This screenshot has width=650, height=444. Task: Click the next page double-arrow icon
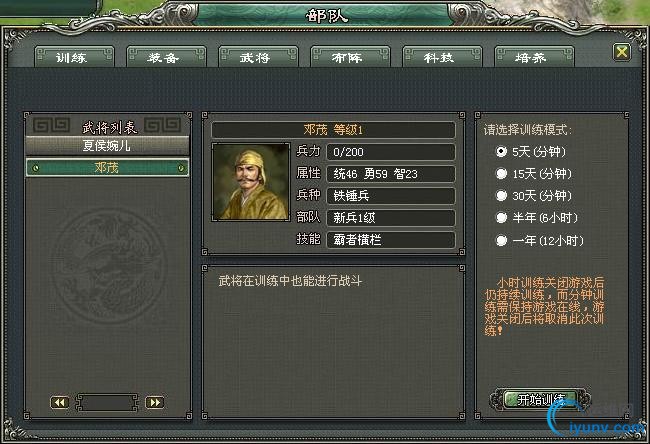pos(155,403)
